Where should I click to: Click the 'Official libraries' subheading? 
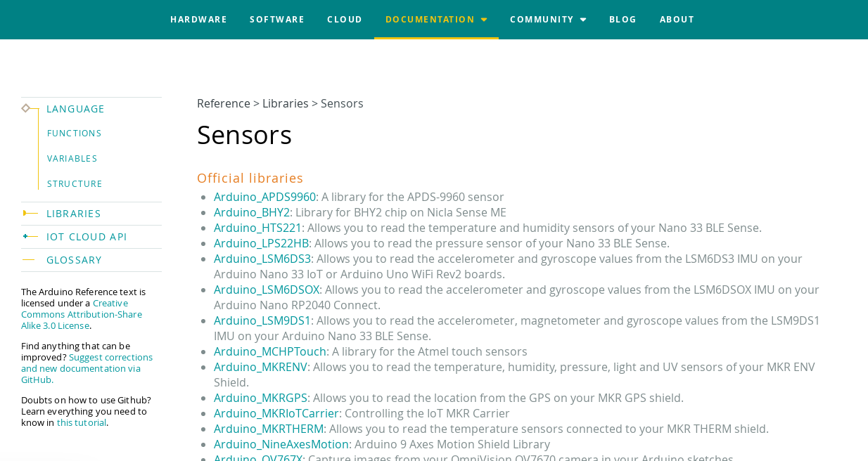(250, 178)
